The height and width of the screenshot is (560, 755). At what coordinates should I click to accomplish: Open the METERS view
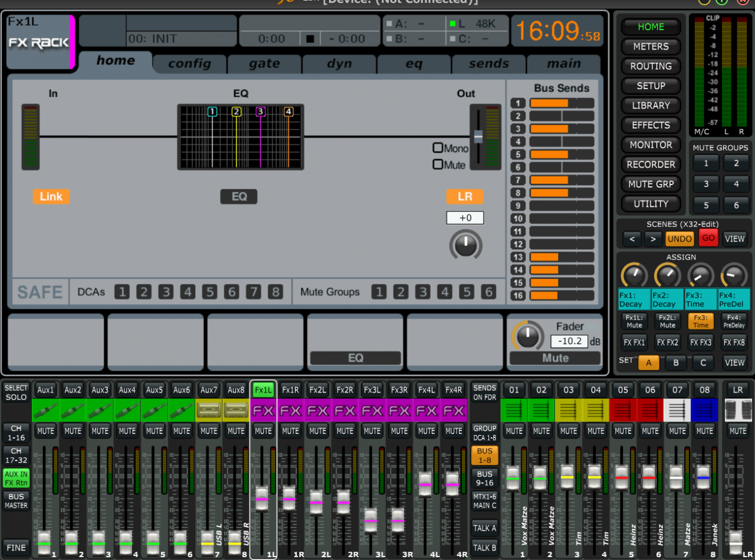(651, 47)
